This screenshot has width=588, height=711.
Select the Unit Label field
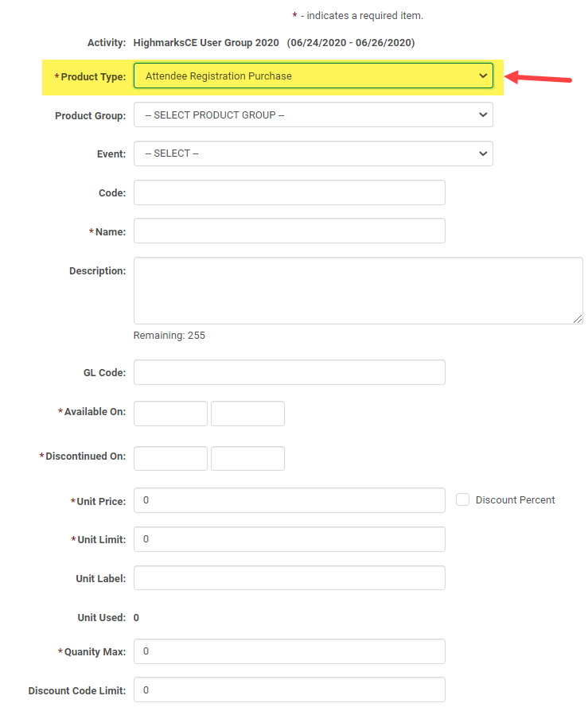point(289,578)
